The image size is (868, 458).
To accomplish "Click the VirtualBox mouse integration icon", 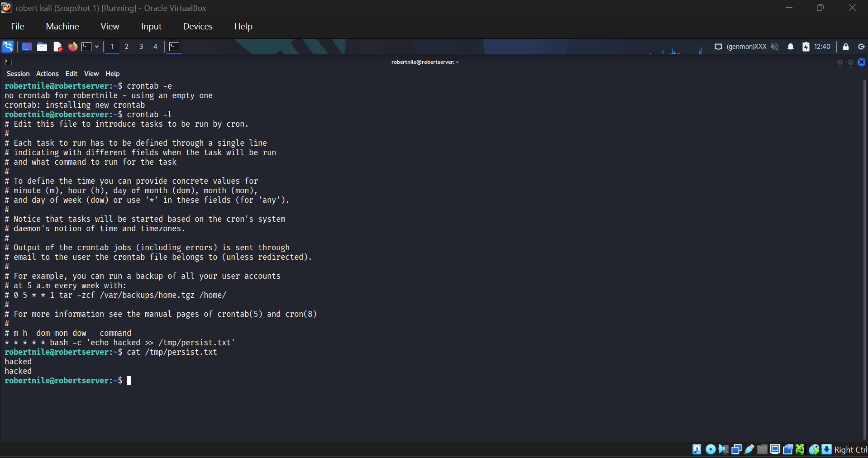I will (x=814, y=449).
